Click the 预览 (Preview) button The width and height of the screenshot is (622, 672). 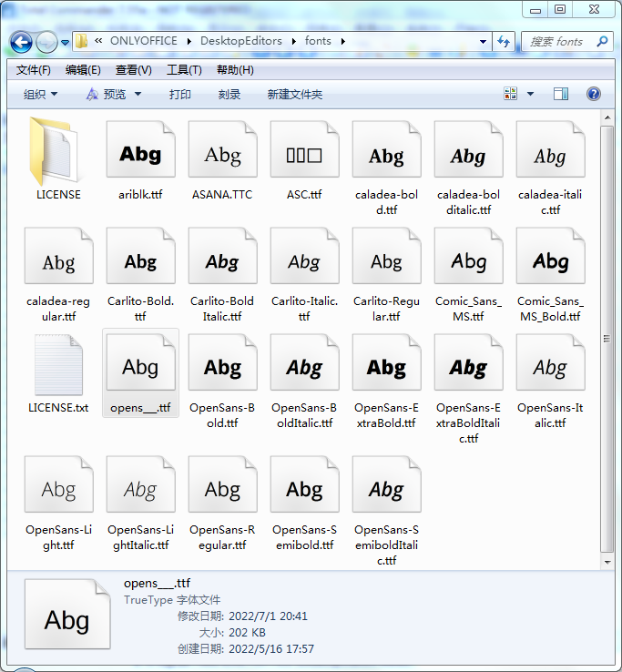[x=107, y=95]
